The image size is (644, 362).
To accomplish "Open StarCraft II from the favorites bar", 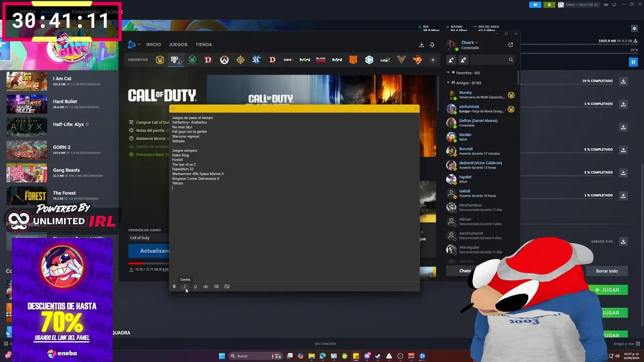I will (x=256, y=60).
